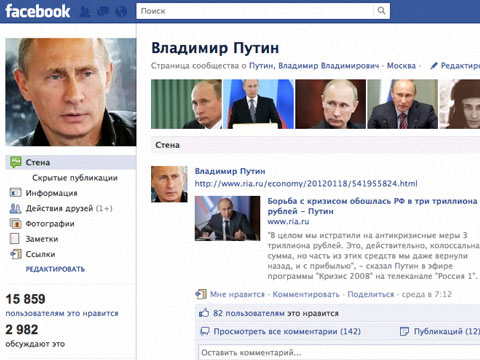Image resolution: width=480 pixels, height=360 pixels.
Task: Open Скрытые публикации
Action: pyautogui.click(x=75, y=178)
